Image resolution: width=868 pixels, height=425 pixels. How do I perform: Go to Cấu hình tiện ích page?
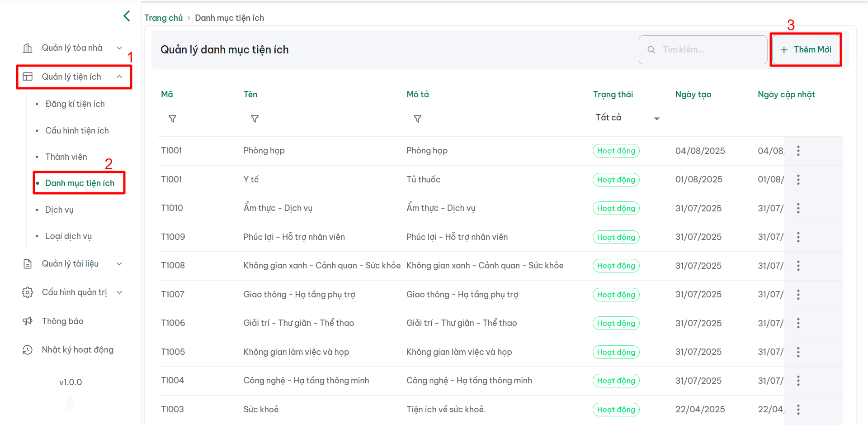pos(77,131)
